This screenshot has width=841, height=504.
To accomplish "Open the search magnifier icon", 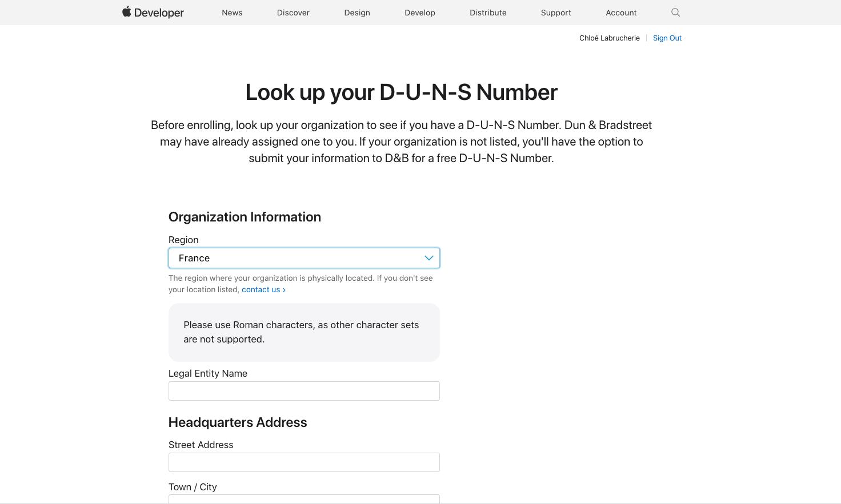I will pos(675,13).
